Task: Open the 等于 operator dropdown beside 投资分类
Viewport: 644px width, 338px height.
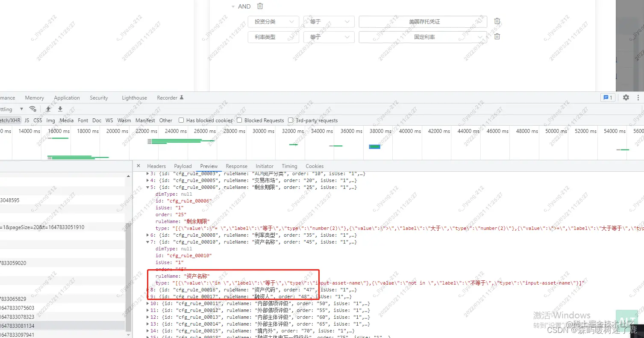Action: coord(329,22)
